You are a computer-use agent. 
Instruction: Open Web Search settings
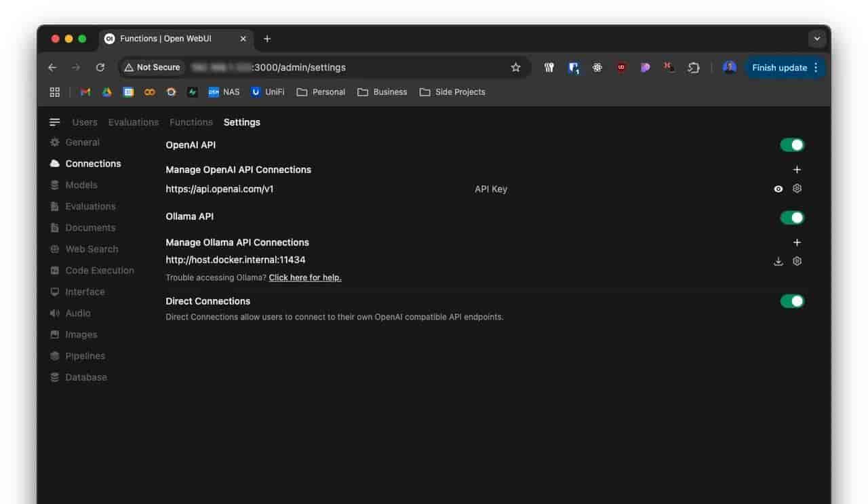(x=84, y=249)
